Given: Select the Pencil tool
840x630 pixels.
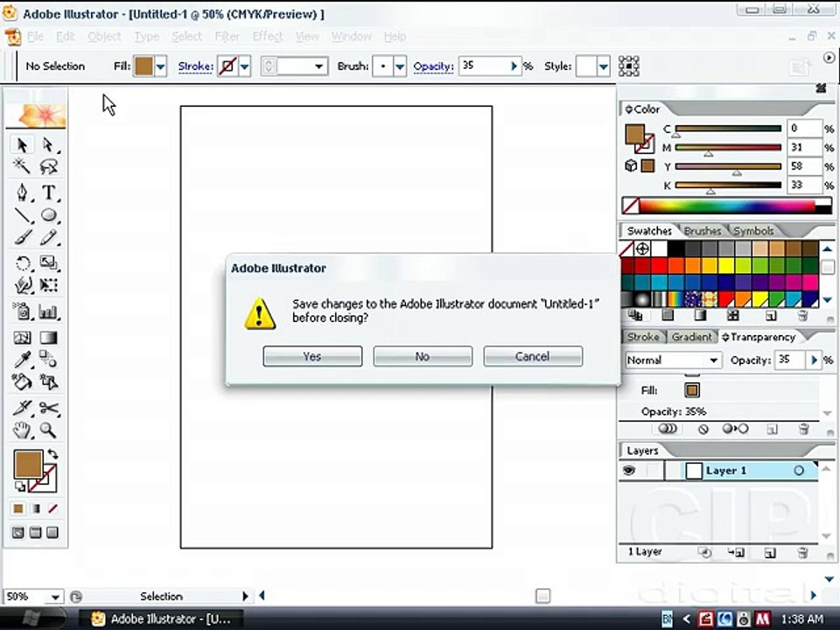Looking at the screenshot, I should pos(48,237).
